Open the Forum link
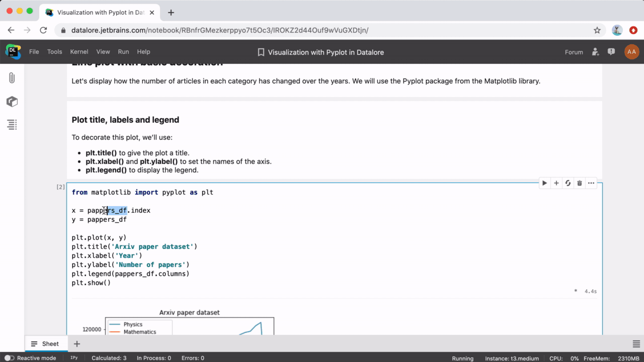Viewport: 644px width, 362px height. tap(574, 52)
